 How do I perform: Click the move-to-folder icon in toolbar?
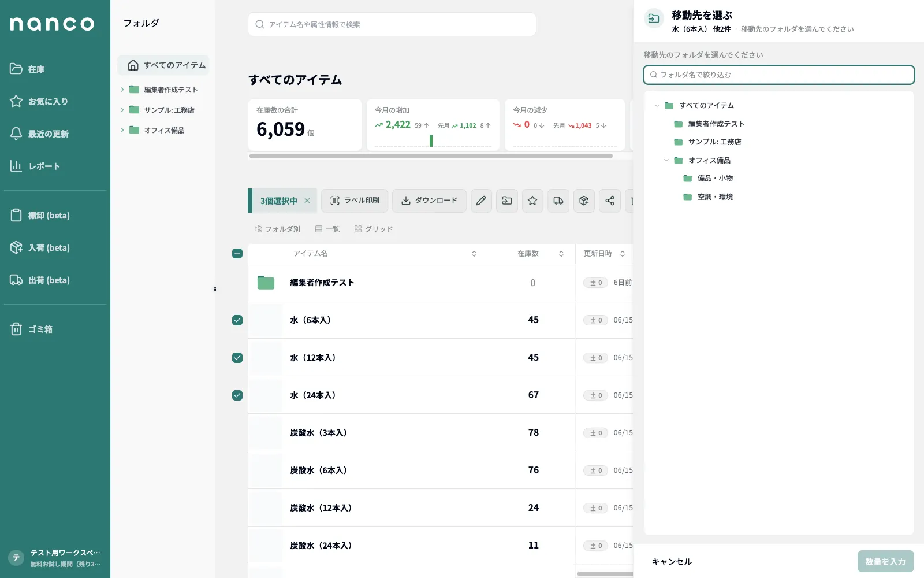[x=506, y=201]
